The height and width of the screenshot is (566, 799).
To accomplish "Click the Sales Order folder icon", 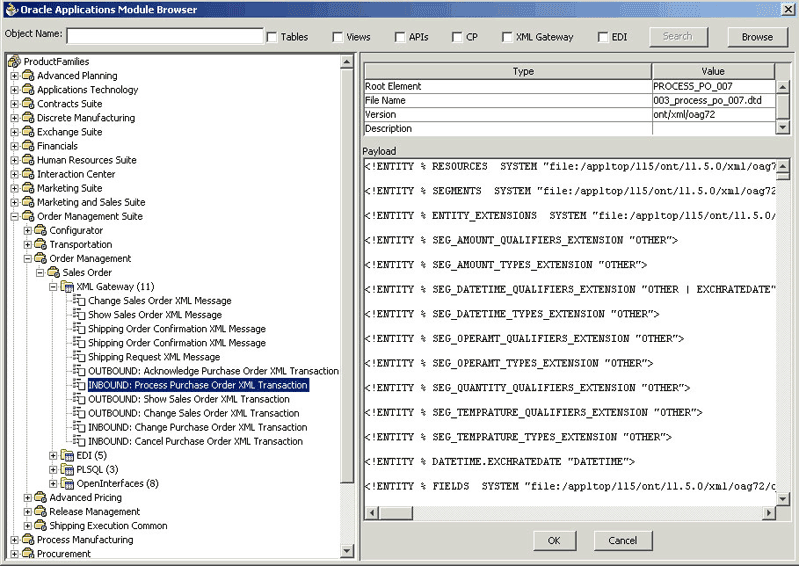I will point(54,273).
